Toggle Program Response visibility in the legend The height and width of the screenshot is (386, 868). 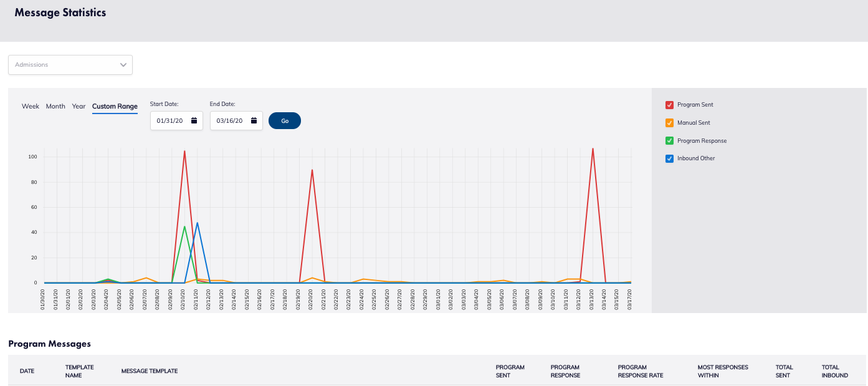(670, 140)
